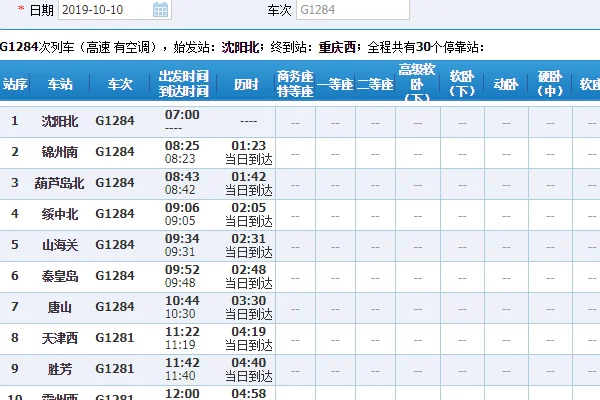Select the 二等座 column header
The width and height of the screenshot is (600, 400).
point(375,84)
